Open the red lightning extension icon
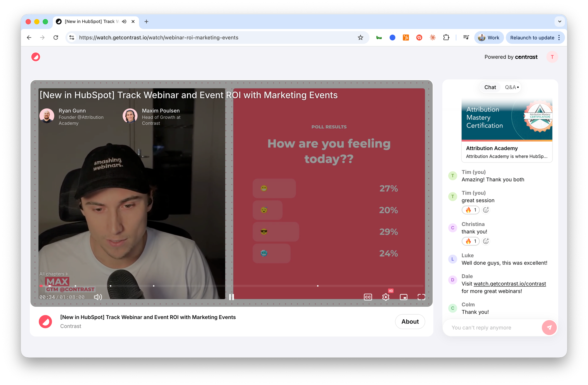Screen dimensions: 588x385 point(419,37)
